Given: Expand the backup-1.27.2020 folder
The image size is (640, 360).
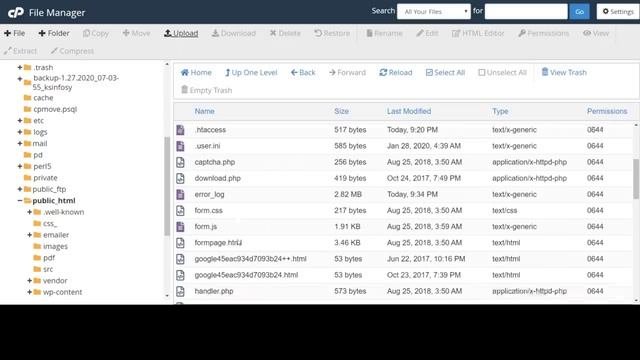Looking at the screenshot, I should [20, 79].
